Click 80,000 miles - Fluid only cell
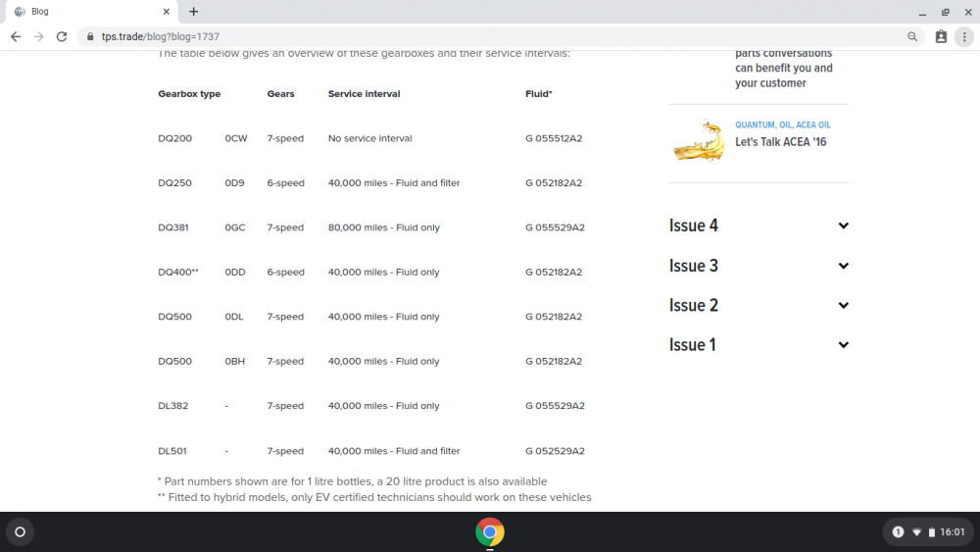 (384, 227)
